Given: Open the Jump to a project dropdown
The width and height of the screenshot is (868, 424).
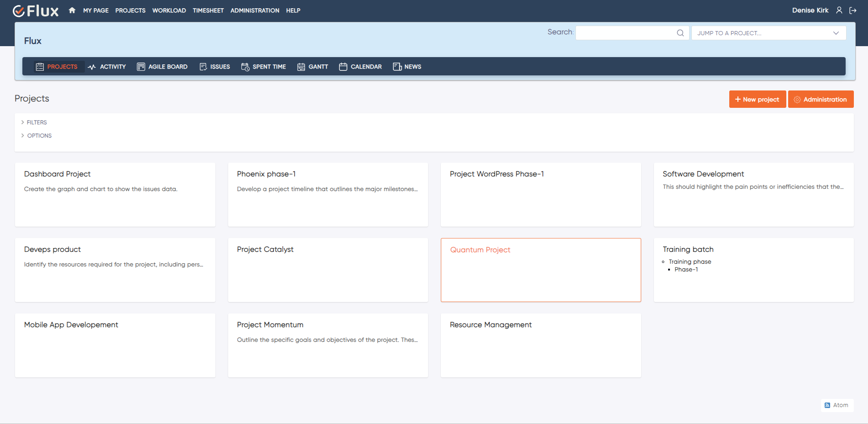Looking at the screenshot, I should tap(769, 33).
